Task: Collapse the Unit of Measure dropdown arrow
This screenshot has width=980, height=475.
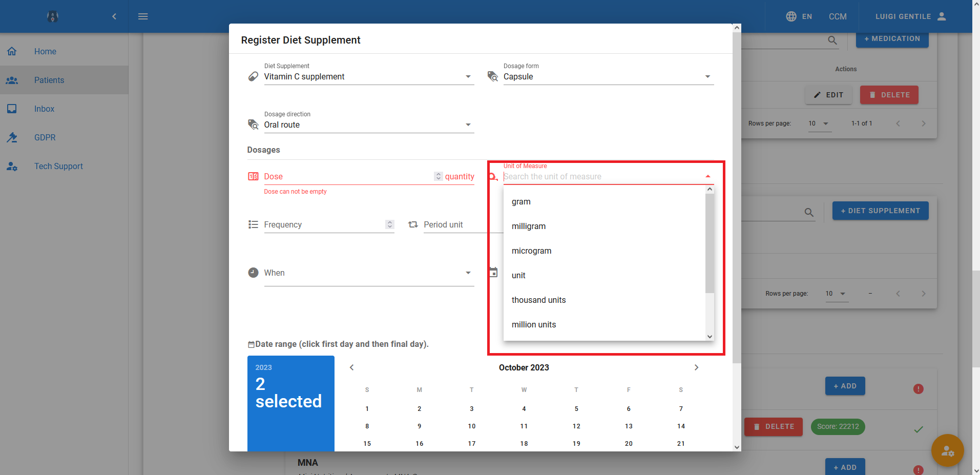Action: (x=708, y=176)
